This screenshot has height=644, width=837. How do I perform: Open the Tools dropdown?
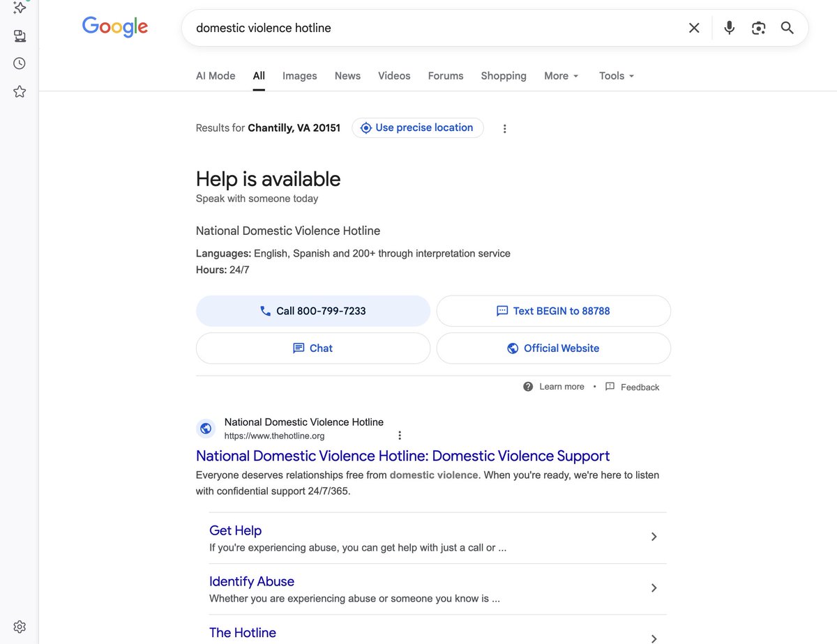(617, 76)
